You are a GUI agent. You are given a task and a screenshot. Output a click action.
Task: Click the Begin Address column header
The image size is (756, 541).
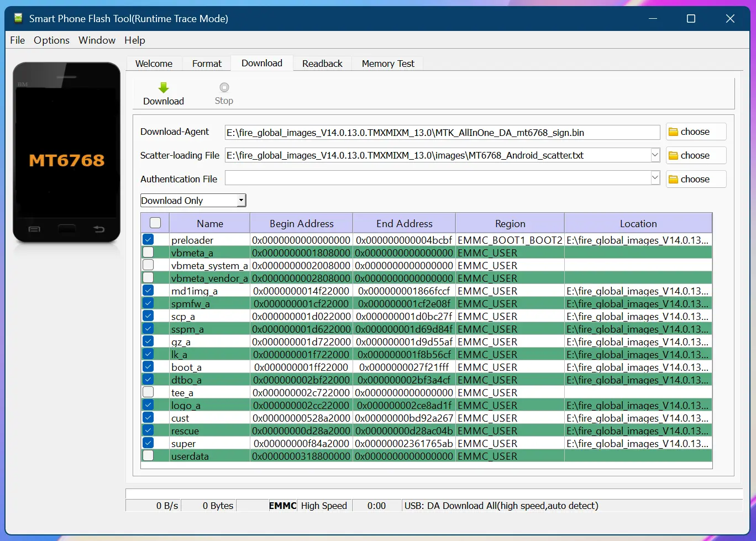coord(302,223)
